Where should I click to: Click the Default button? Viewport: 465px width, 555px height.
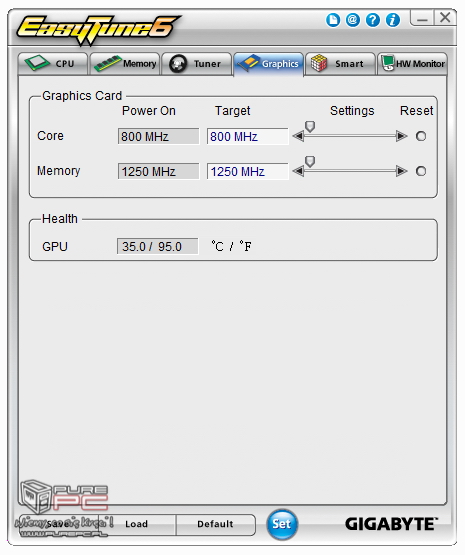coord(216,524)
